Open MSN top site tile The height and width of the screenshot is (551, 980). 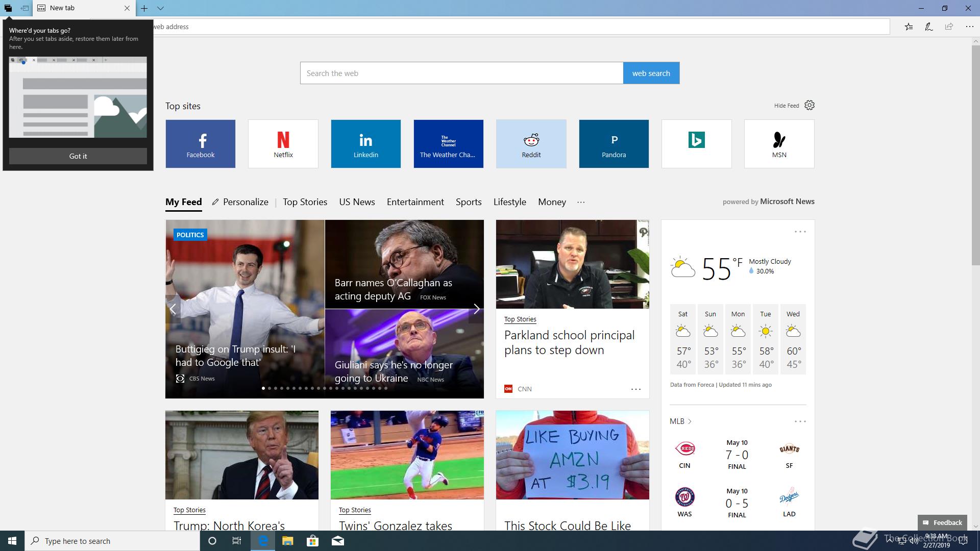779,144
